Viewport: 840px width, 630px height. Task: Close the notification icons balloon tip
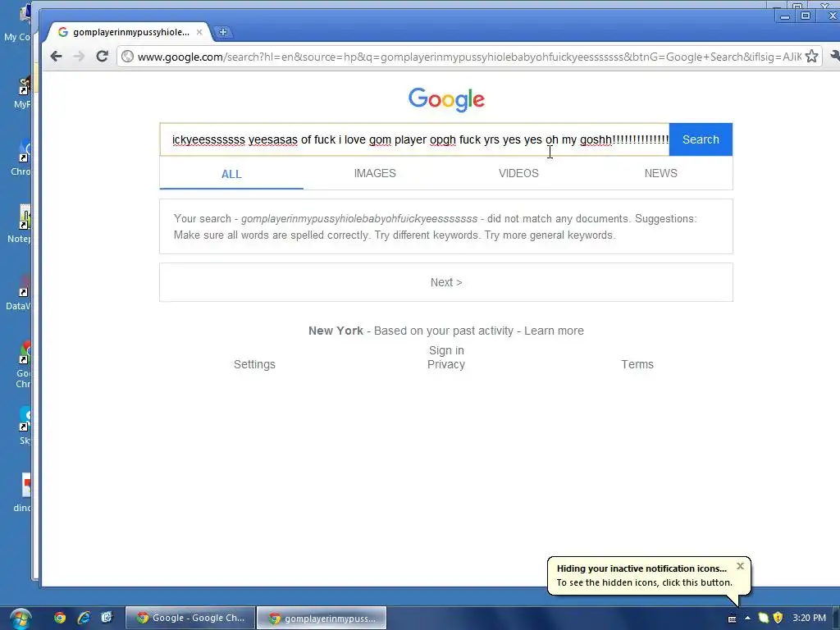point(741,566)
